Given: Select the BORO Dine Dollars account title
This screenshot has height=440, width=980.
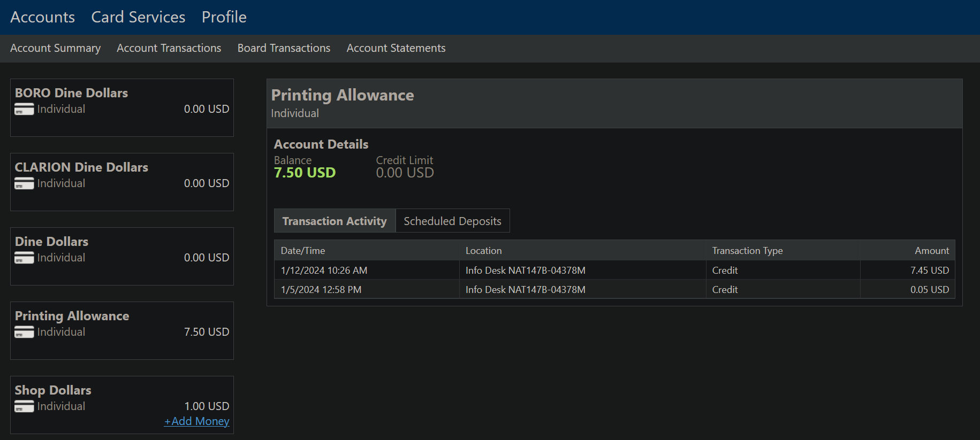Looking at the screenshot, I should coord(72,93).
